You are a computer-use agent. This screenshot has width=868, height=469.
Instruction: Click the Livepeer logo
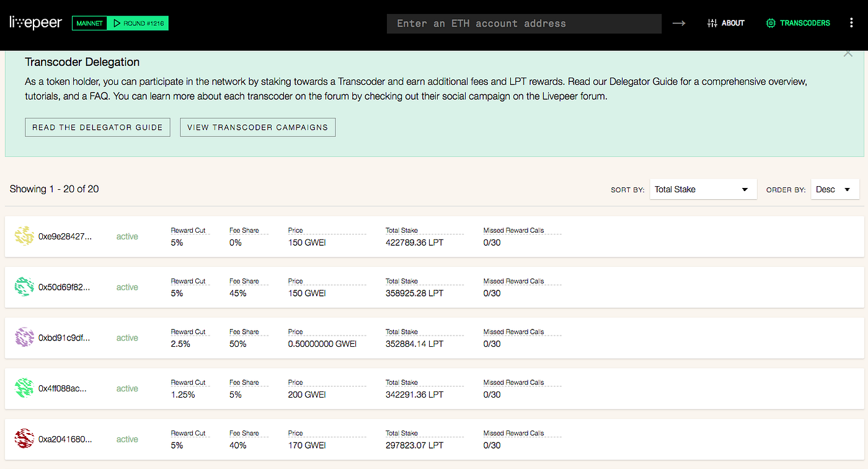[36, 22]
